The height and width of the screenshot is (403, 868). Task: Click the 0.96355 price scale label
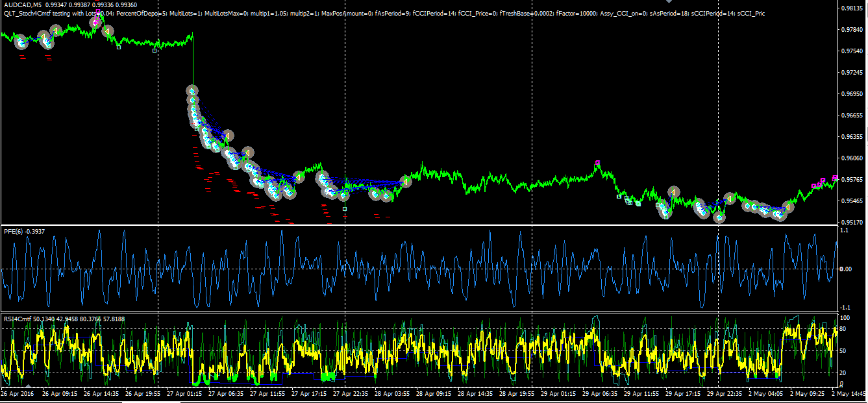850,137
